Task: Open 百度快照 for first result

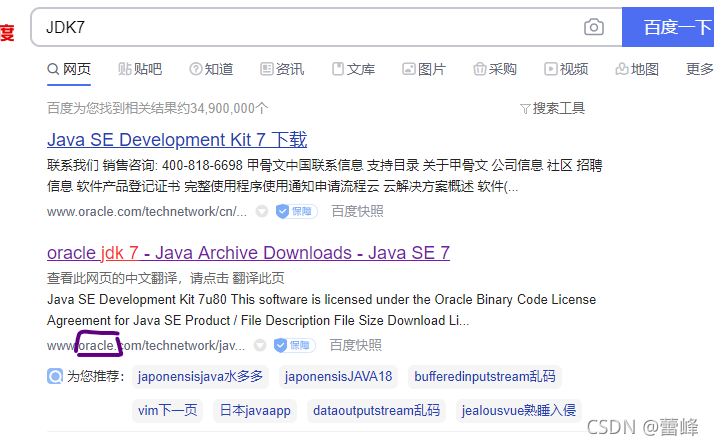Action: click(x=357, y=211)
